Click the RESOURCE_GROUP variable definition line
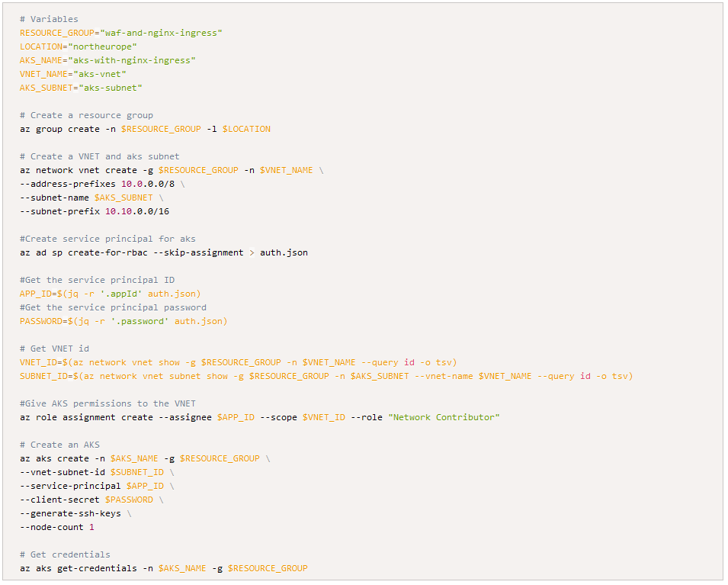 point(121,33)
